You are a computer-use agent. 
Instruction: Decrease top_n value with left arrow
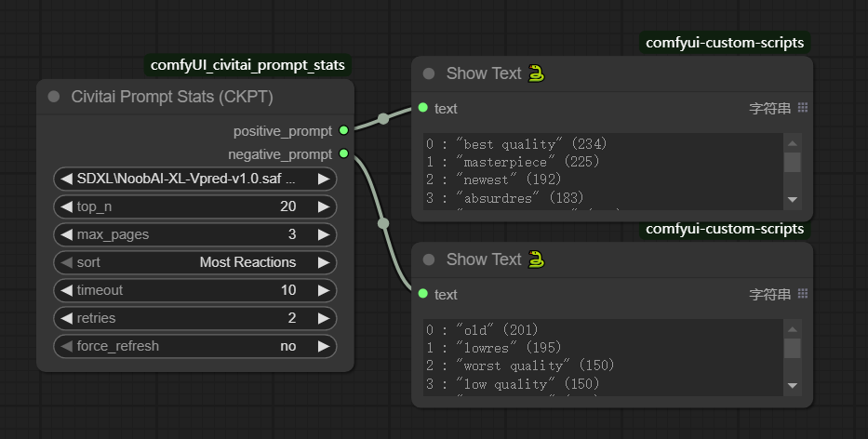pos(66,206)
